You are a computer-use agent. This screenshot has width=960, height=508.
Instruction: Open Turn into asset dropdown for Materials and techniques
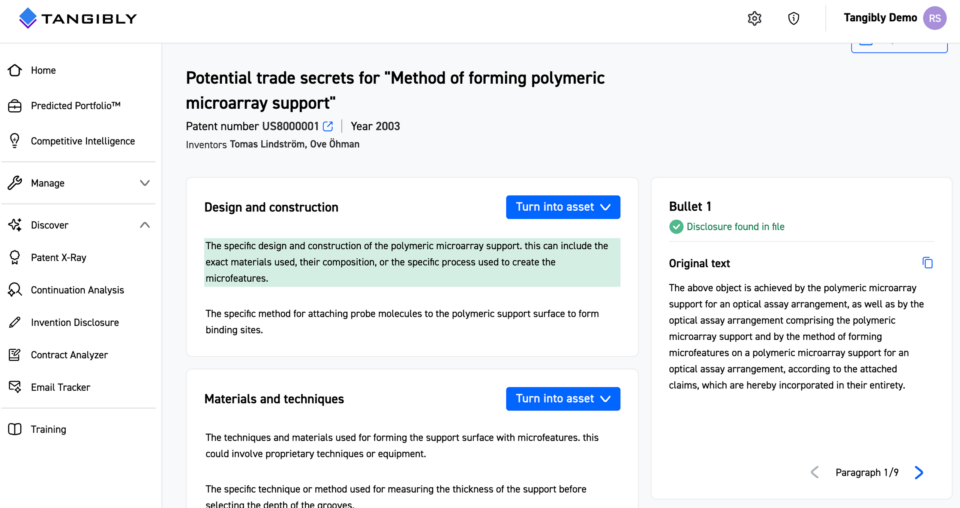point(563,398)
